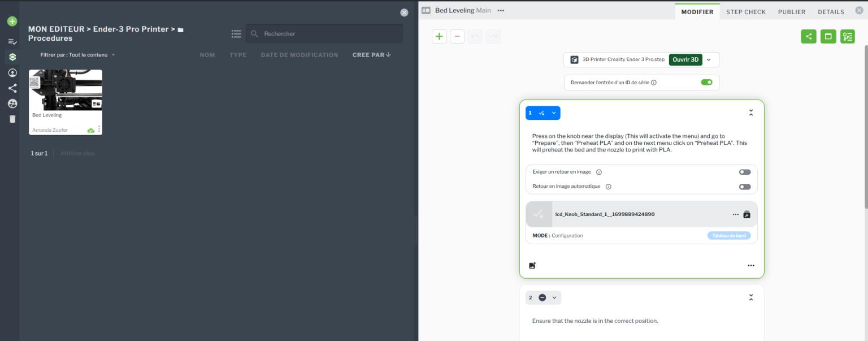Close the Bed Leveling editor panel
This screenshot has width=868, height=341.
pos(859,10)
